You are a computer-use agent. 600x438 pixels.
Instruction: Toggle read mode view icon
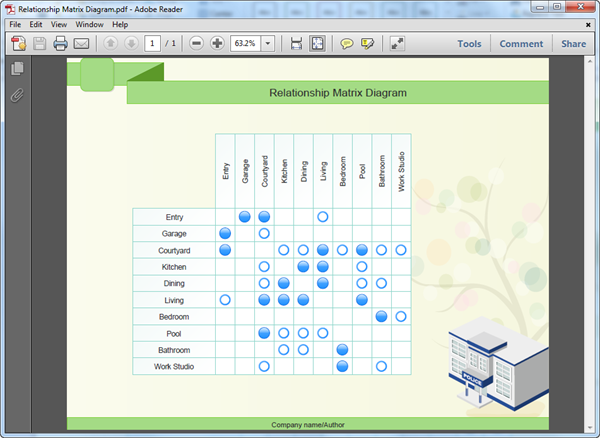[x=397, y=44]
